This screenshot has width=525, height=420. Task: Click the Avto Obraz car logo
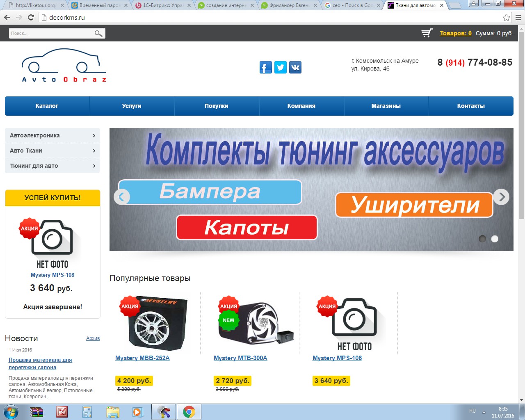(x=64, y=66)
